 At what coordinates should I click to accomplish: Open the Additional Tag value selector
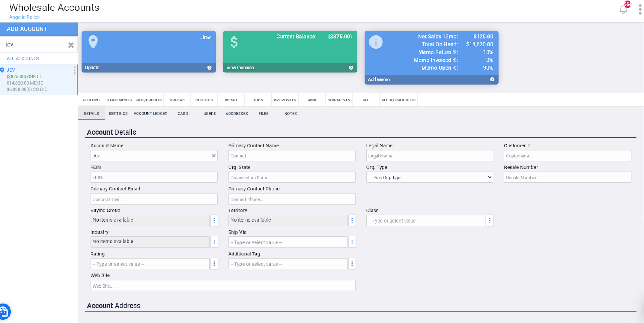pos(288,264)
